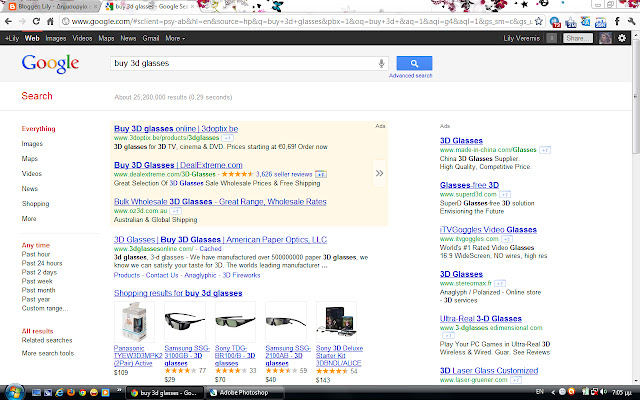This screenshot has width=640, height=400.
Task: Click the page vertical scrollbar thumb
Action: (636, 98)
